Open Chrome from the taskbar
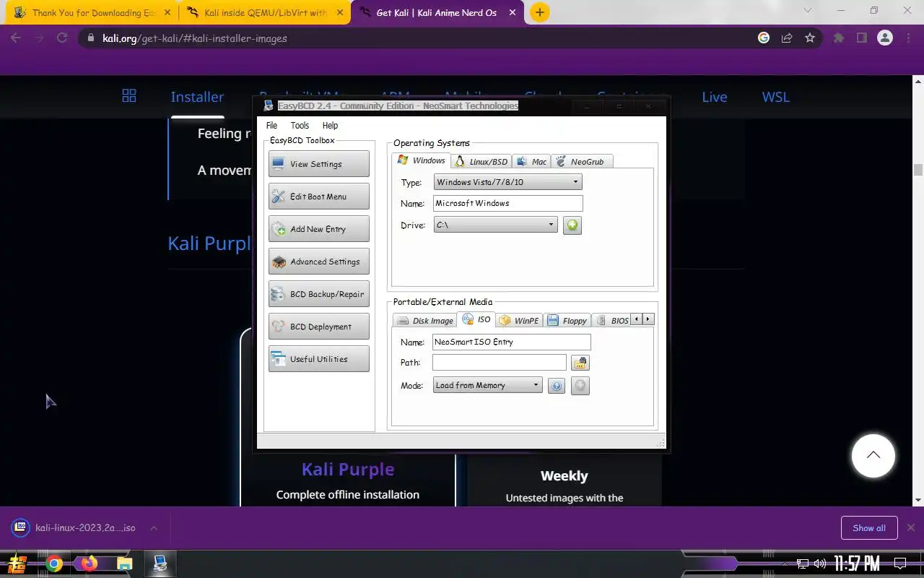Viewport: 924px width, 578px height. pyautogui.click(x=54, y=564)
